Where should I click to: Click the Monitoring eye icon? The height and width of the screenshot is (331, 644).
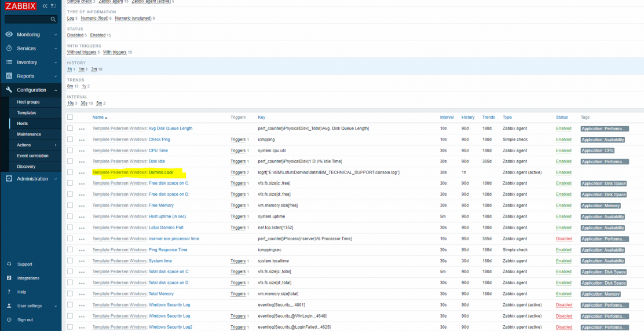click(x=9, y=35)
